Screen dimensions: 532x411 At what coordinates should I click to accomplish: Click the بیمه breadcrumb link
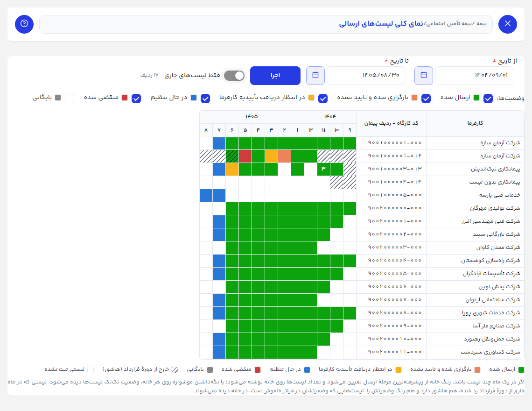point(481,24)
